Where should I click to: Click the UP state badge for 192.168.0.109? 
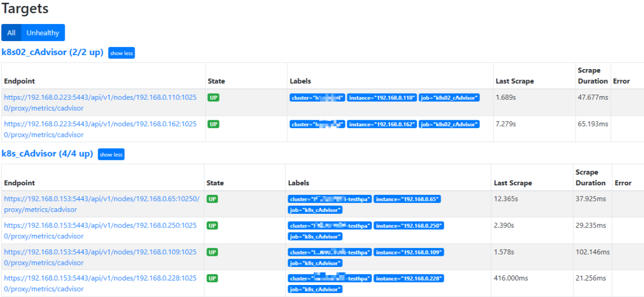click(x=213, y=252)
